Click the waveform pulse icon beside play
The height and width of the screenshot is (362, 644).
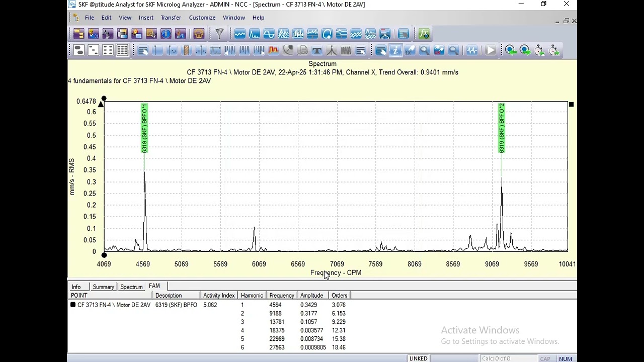[472, 50]
